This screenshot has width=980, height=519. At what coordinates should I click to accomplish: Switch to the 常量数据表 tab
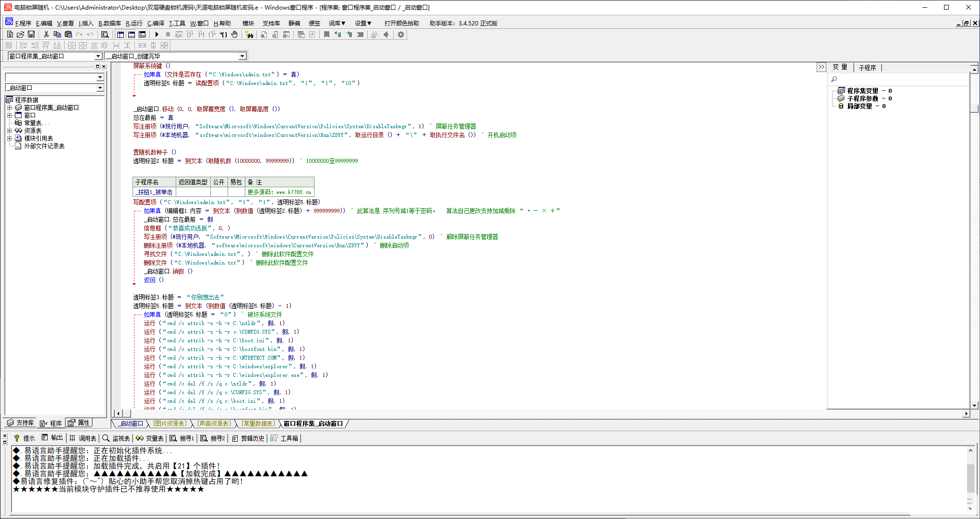258,423
